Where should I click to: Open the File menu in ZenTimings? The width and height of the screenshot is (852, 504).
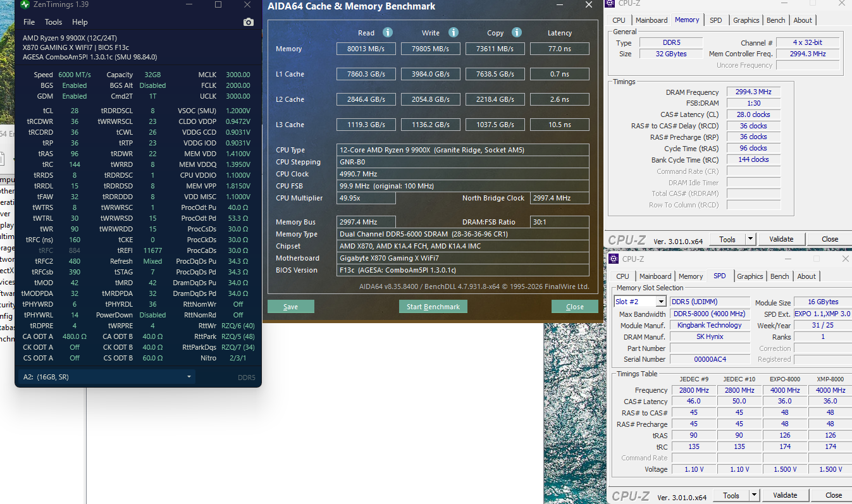click(29, 22)
